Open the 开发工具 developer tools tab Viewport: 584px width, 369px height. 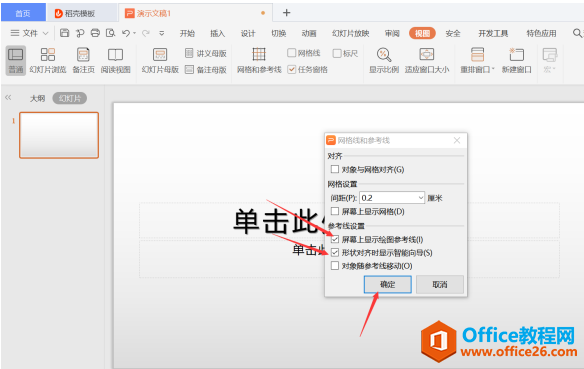click(493, 34)
